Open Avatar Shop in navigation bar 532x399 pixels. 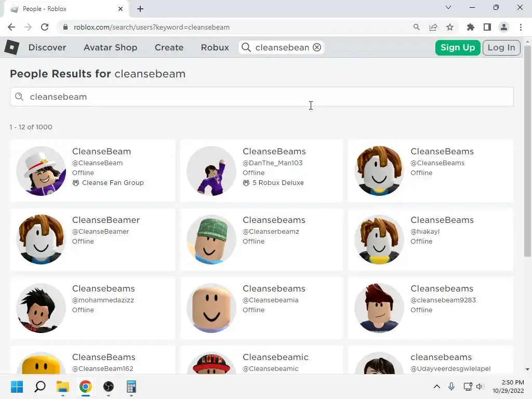[110, 47]
